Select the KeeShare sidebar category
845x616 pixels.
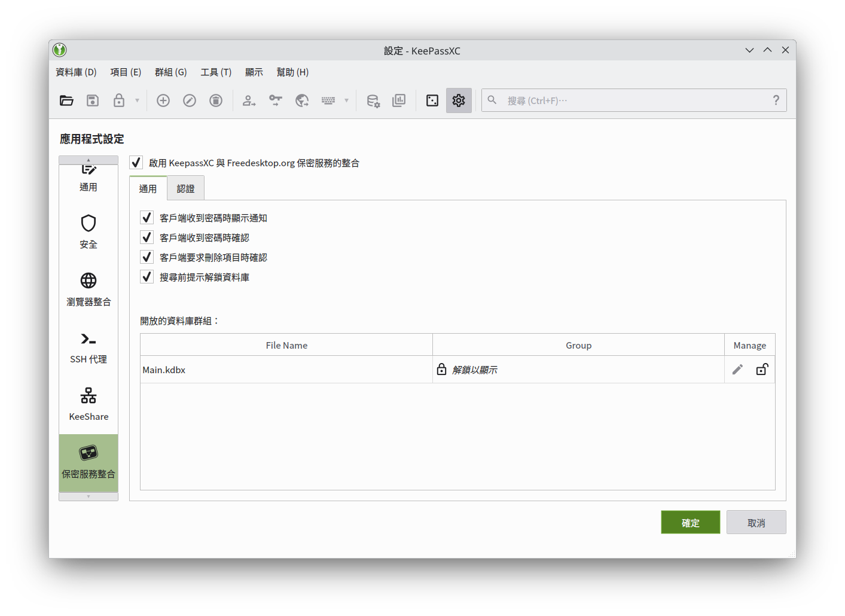(89, 404)
